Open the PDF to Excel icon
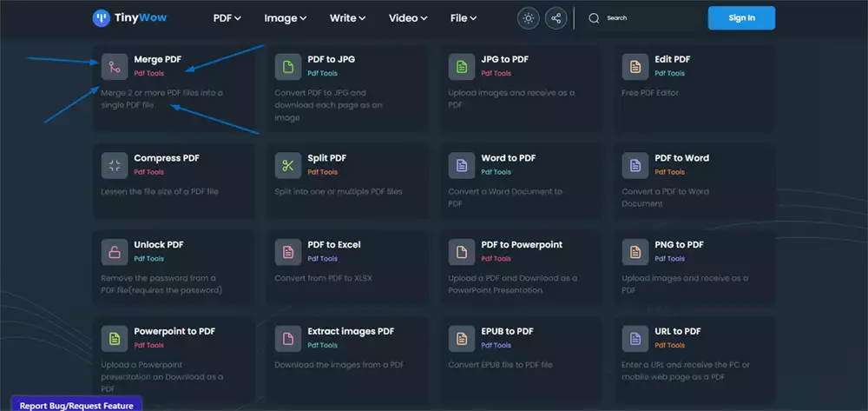This screenshot has height=411, width=868. pyautogui.click(x=288, y=252)
